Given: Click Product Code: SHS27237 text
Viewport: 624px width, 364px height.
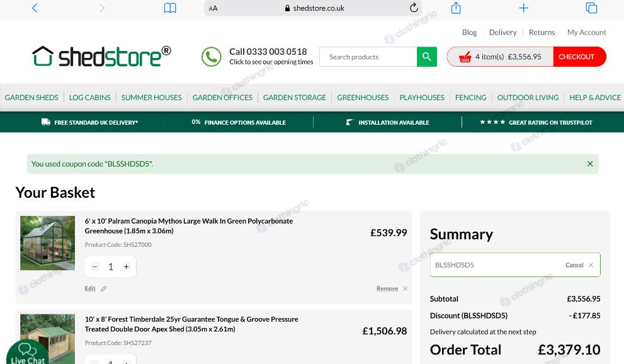Looking at the screenshot, I should click(x=118, y=343).
